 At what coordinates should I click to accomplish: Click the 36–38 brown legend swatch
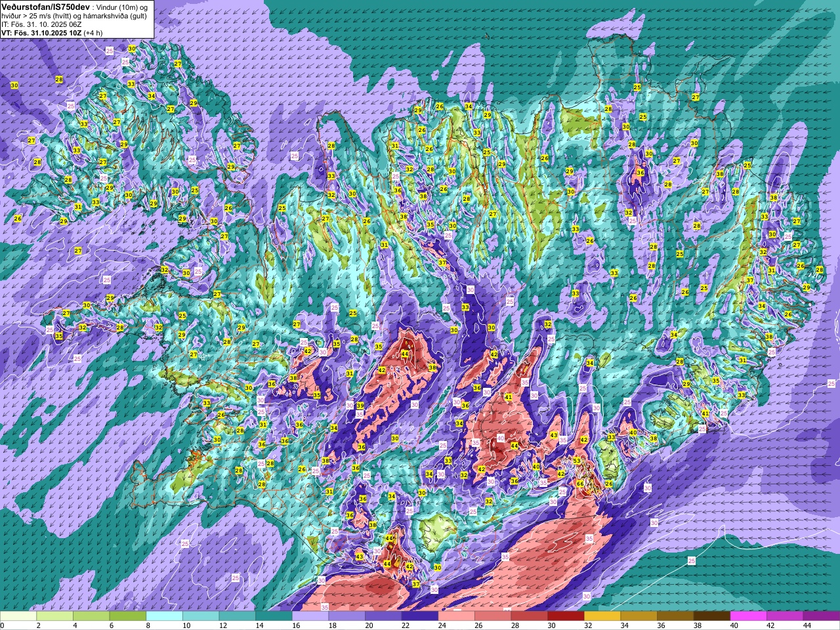tap(675, 616)
